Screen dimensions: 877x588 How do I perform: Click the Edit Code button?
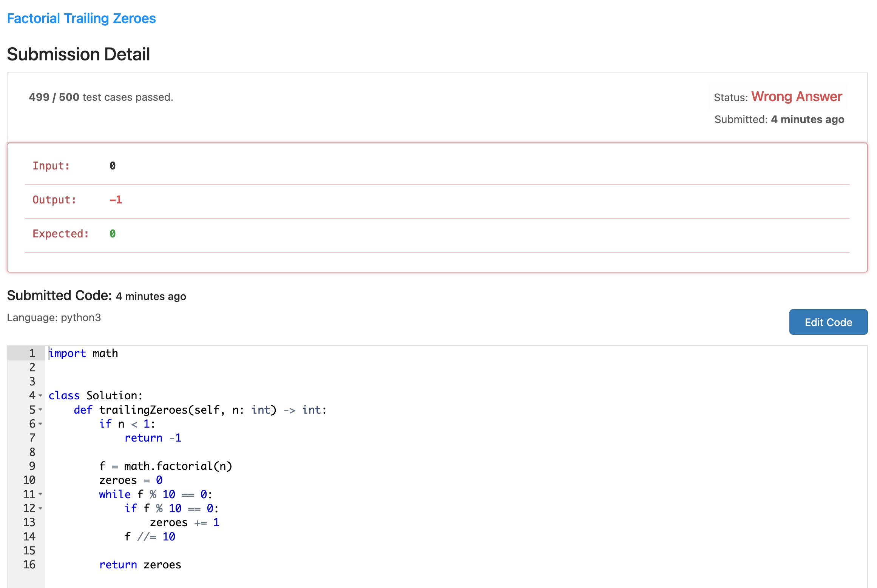pyautogui.click(x=828, y=322)
